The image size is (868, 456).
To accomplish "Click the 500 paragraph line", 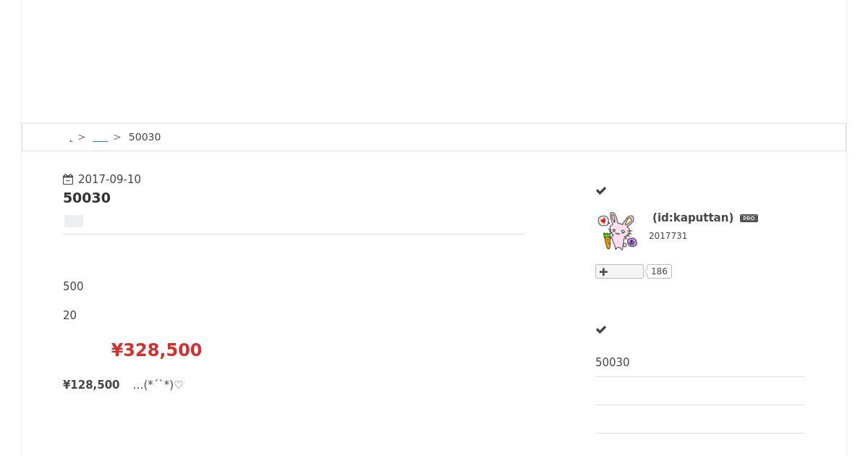I will [73, 287].
